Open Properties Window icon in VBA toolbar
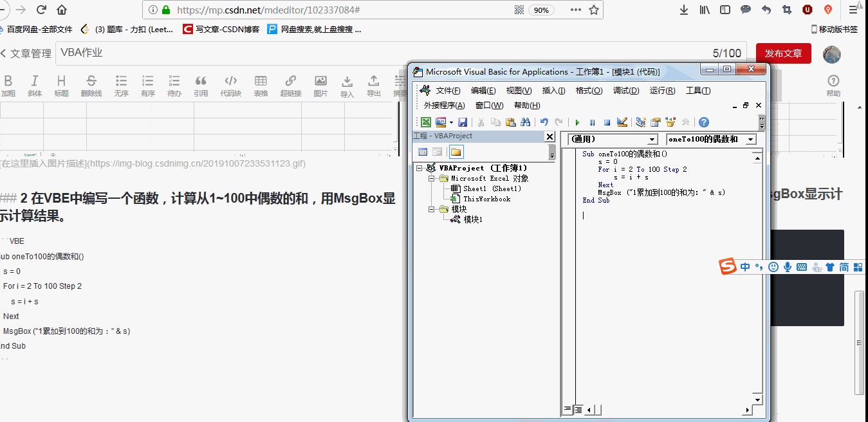This screenshot has width=868, height=422. click(x=656, y=122)
